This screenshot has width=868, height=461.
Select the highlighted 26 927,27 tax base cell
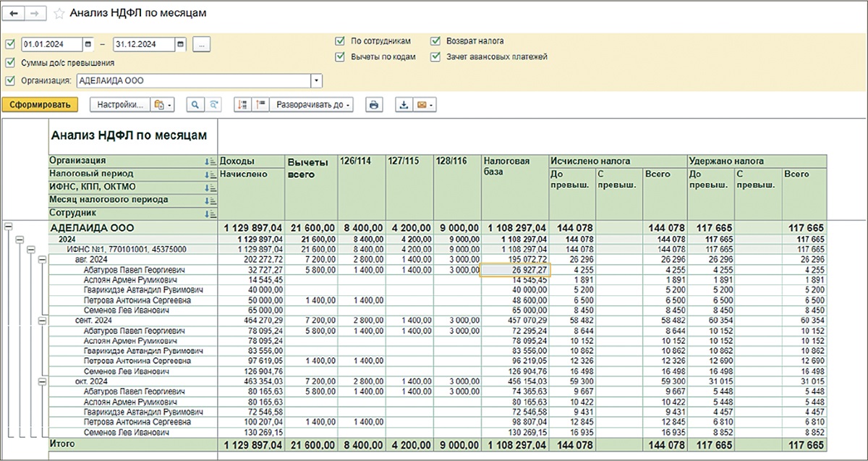click(x=515, y=269)
